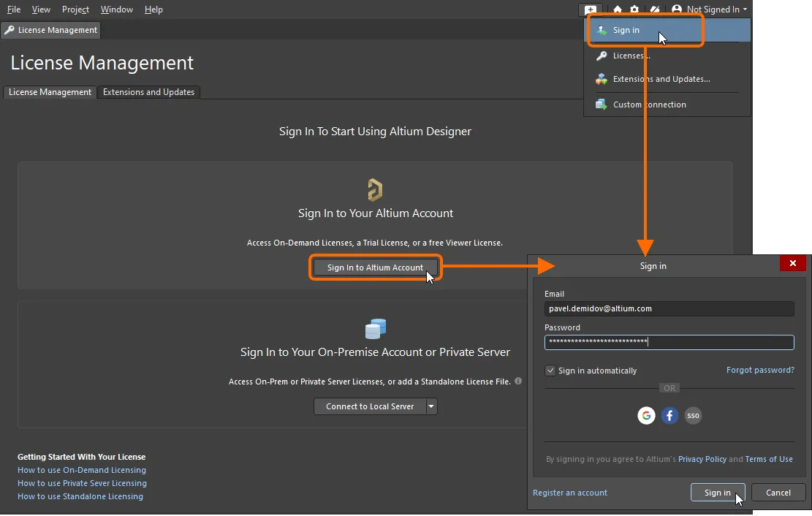Toggle the Sign in automatically checkbox

tap(550, 371)
